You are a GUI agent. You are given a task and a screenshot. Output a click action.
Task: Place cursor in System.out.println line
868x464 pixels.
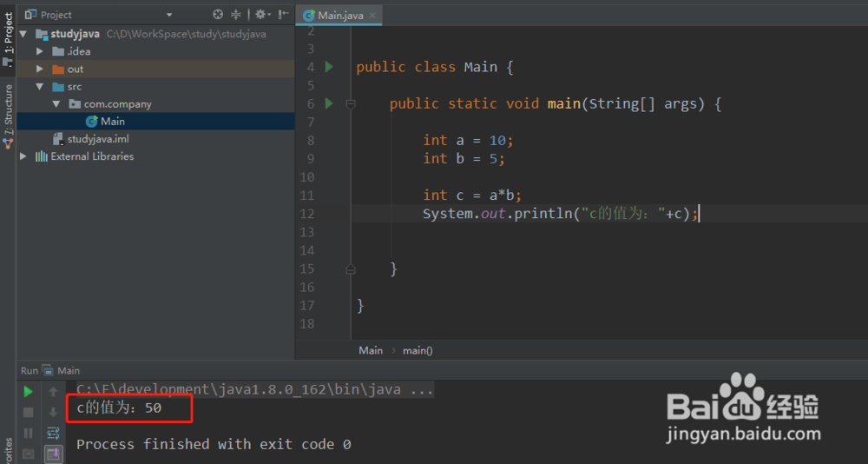pos(560,214)
